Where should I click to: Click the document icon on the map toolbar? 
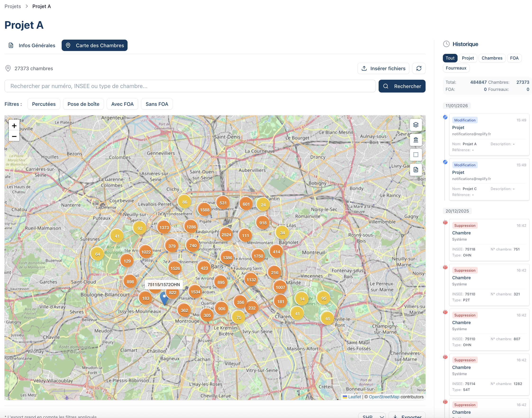(x=416, y=170)
